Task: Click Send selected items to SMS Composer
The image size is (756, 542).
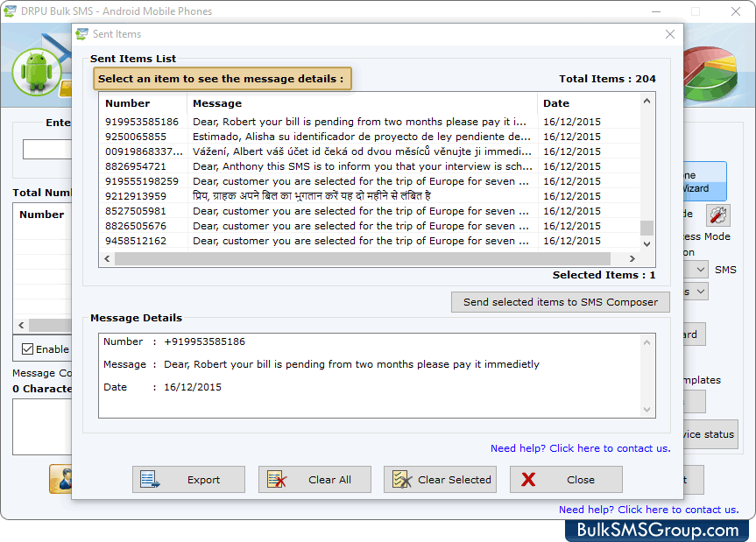Action: (560, 301)
